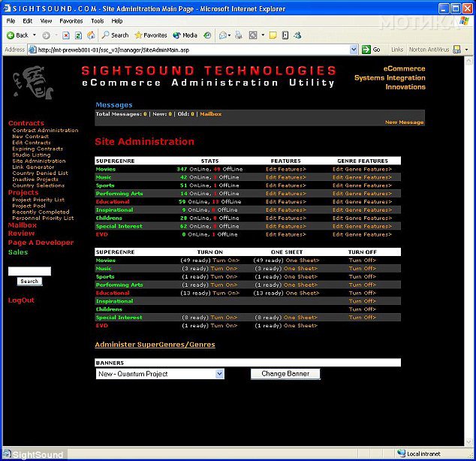Click the Research toolbar icon
Image resolution: width=476 pixels, height=461 pixels.
point(285,35)
